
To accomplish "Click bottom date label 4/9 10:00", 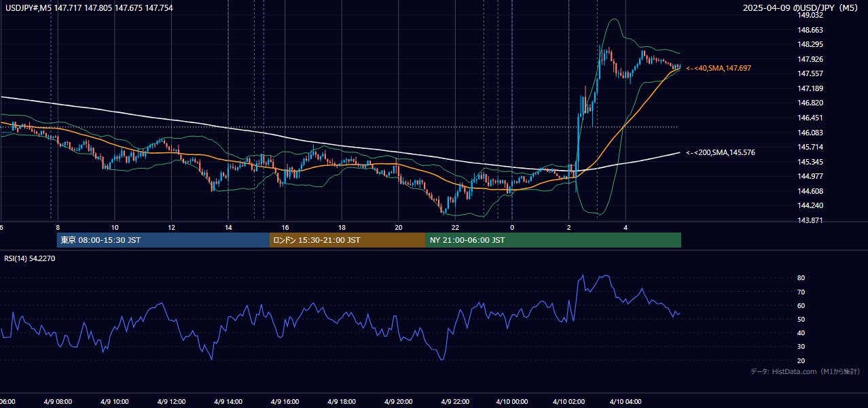I will pyautogui.click(x=115, y=402).
